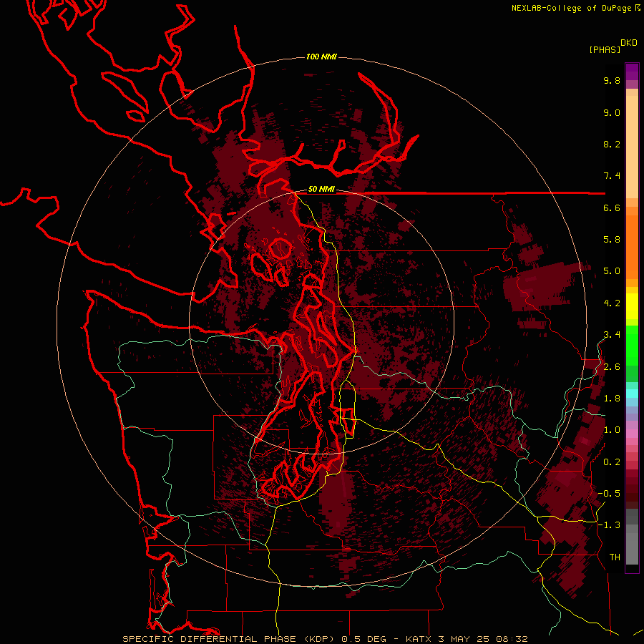Viewport: 644px width, 644px height.
Task: Click the 5.8 legend value
Action: 612,240
